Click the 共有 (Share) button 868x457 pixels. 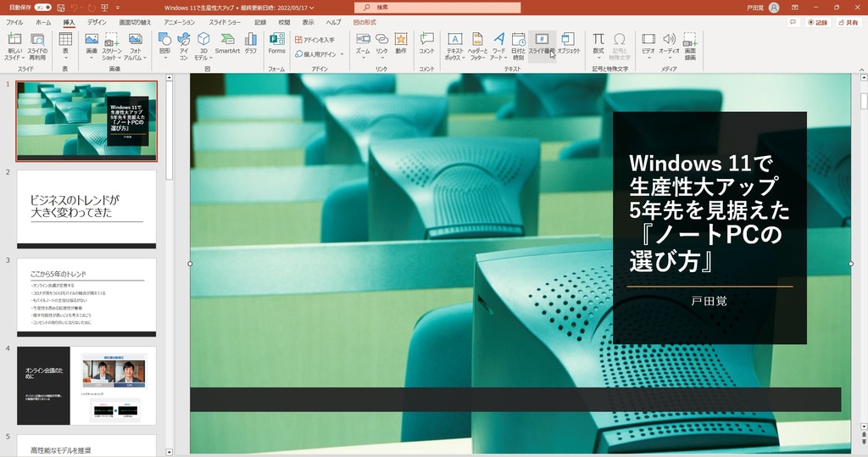(x=849, y=22)
